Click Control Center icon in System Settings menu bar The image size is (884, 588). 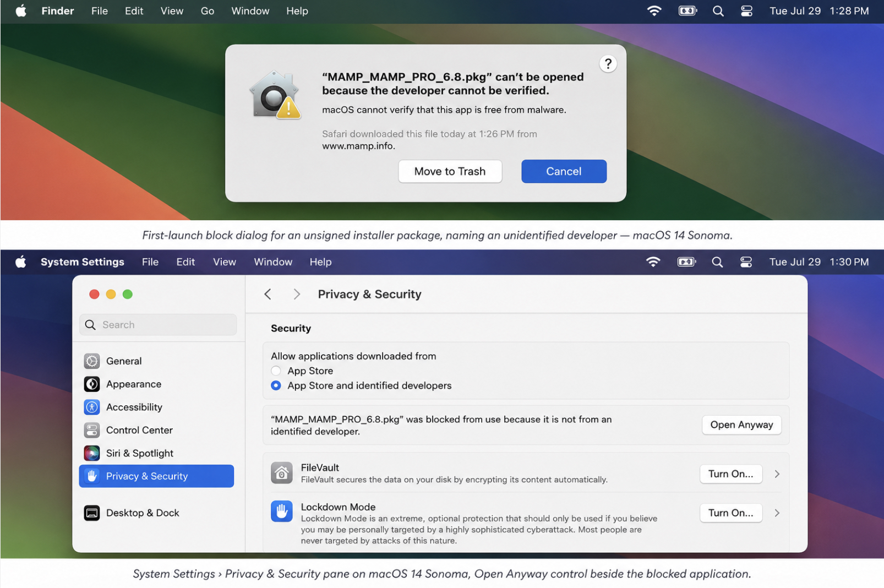coord(746,262)
